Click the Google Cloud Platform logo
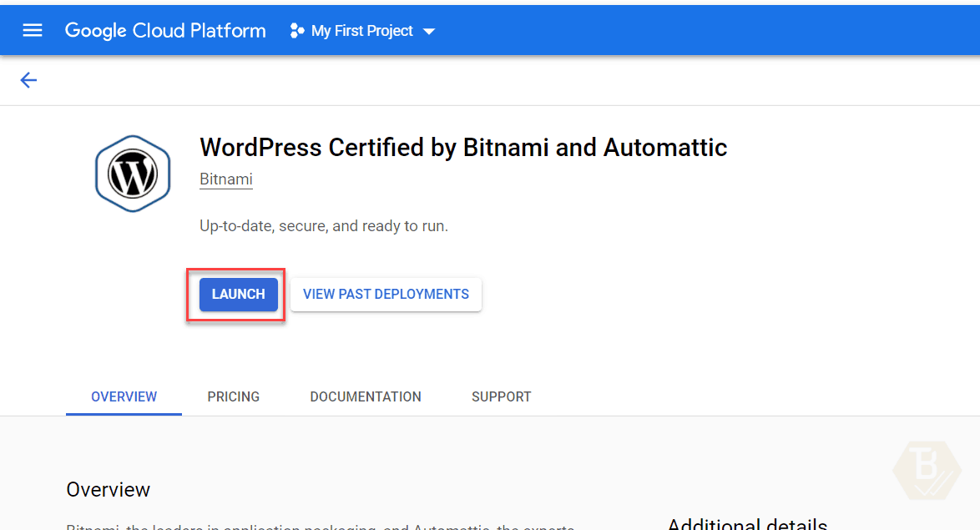The image size is (980, 530). [164, 30]
